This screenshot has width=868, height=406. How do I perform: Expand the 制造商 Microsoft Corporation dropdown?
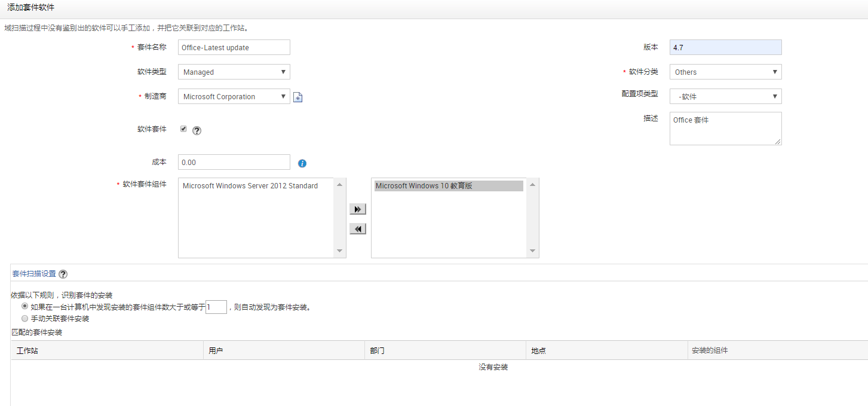(x=234, y=96)
